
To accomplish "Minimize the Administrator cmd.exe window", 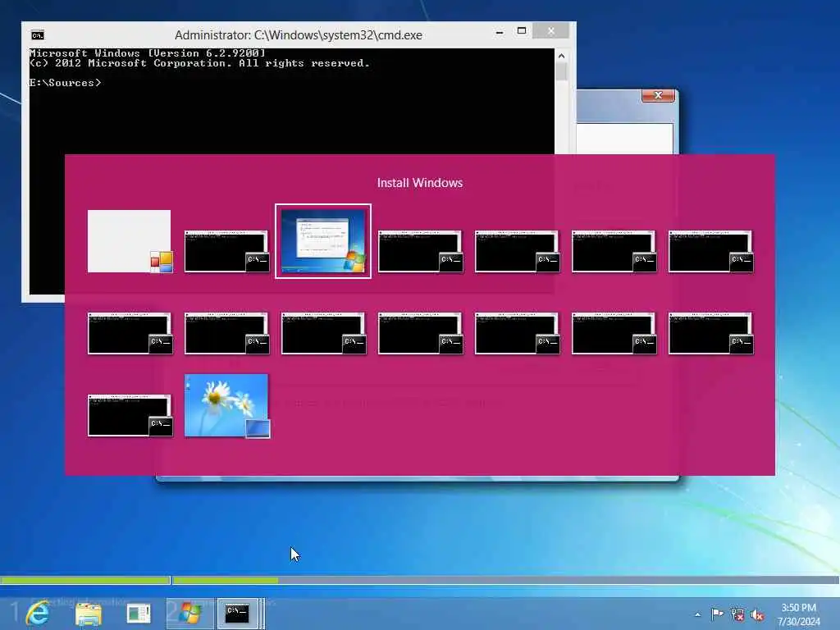I will tap(500, 32).
